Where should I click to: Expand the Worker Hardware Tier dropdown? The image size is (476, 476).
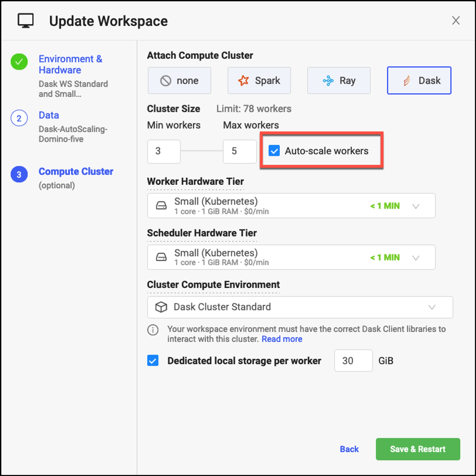(416, 206)
